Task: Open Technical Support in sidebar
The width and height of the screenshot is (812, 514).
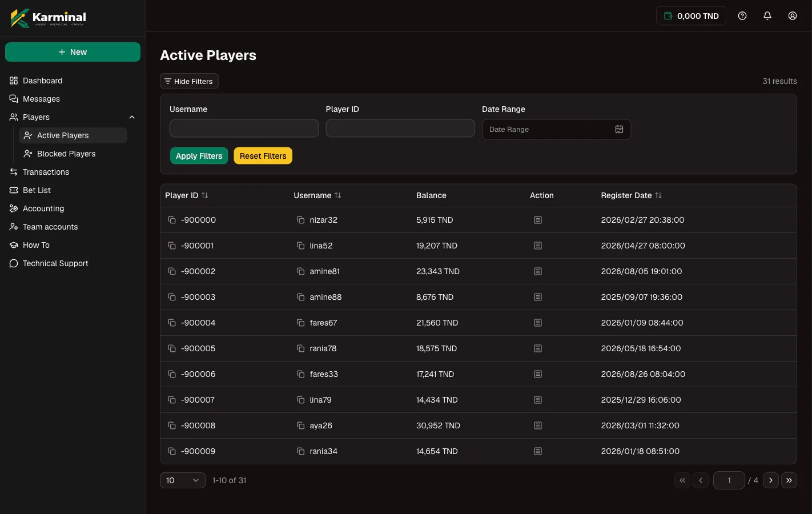Action: coord(73,263)
